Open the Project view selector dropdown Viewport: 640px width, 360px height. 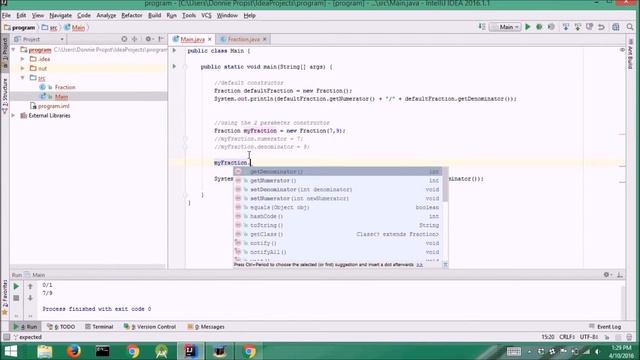(x=39, y=39)
